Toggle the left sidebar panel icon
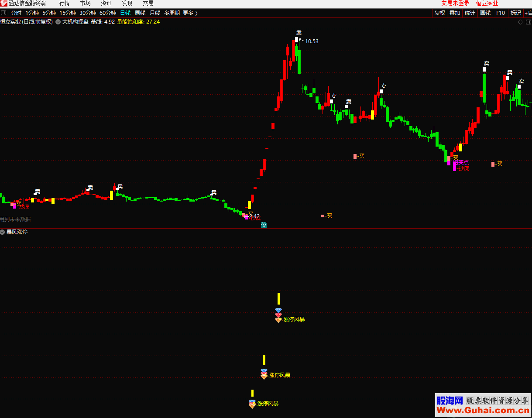 [4, 13]
